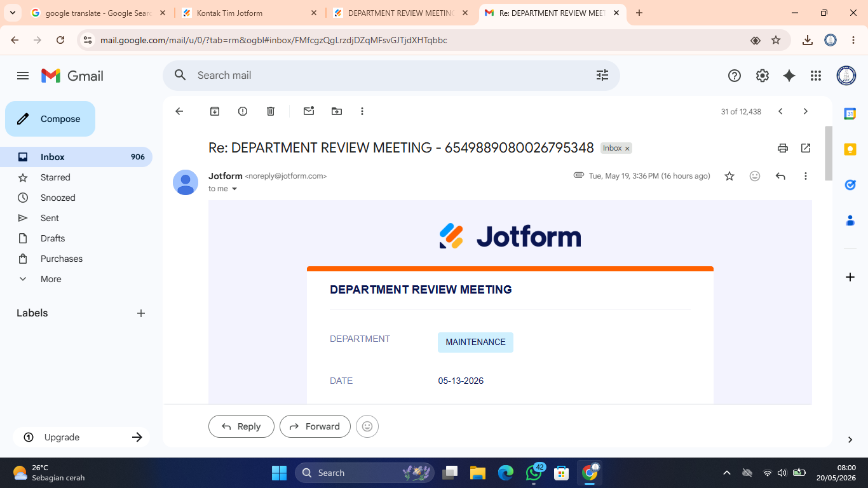Viewport: 868px width, 488px height.
Task: Open search options filter icon
Action: pos(602,75)
